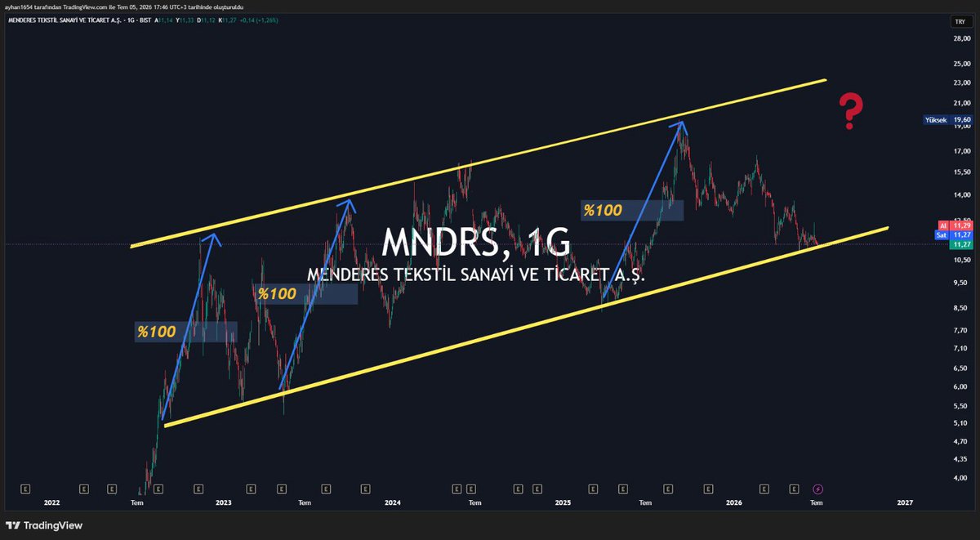Click the TRY currency button
Viewport: 980px width, 540px height.
pyautogui.click(x=959, y=21)
